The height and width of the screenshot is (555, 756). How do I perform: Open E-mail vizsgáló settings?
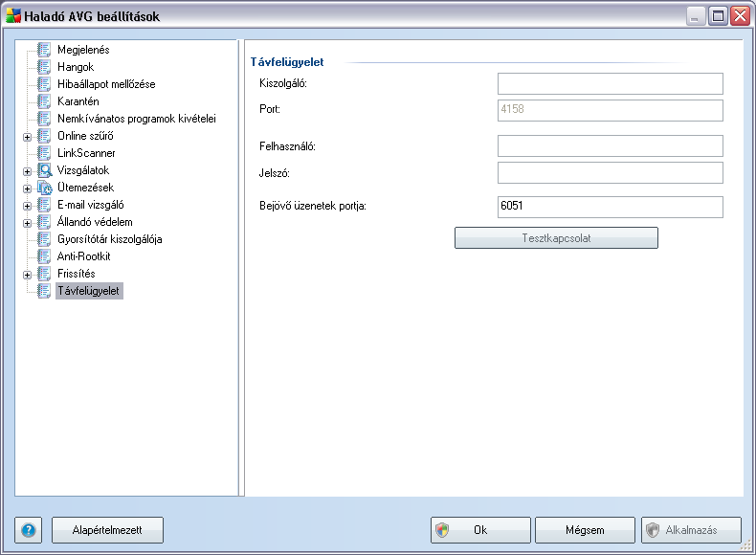[x=91, y=205]
